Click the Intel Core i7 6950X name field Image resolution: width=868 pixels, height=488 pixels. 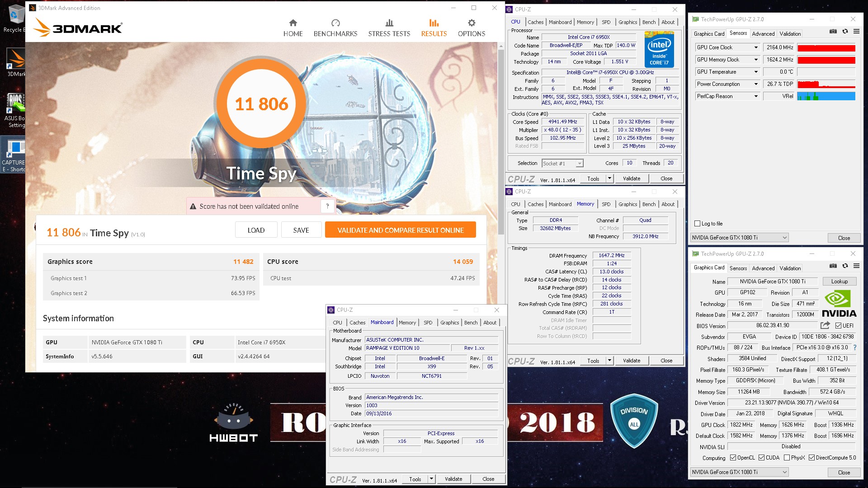(589, 37)
